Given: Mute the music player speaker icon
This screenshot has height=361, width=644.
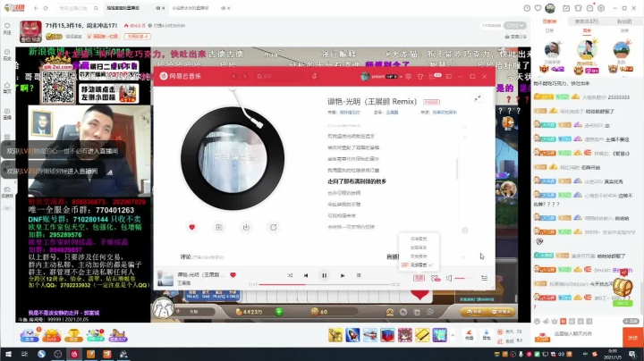Looking at the screenshot, I should pos(449,278).
